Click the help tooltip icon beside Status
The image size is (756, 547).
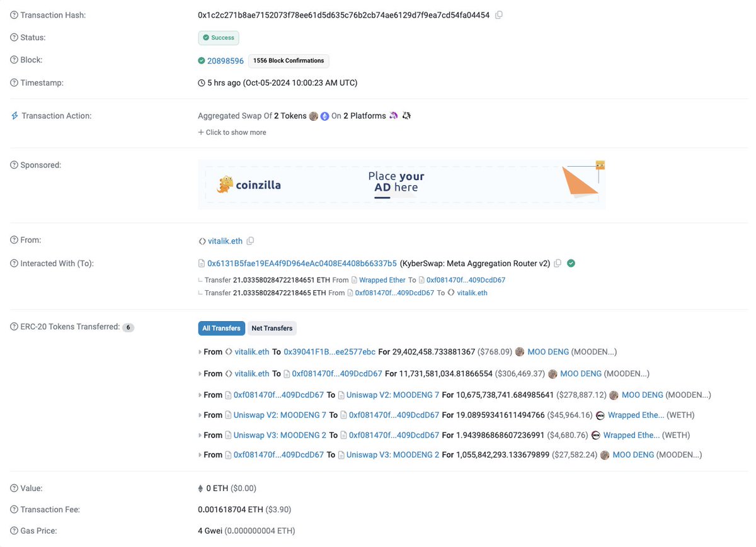point(13,37)
